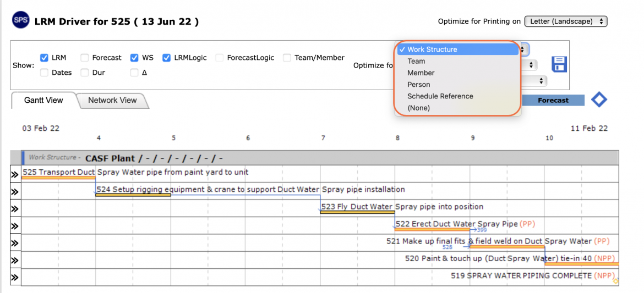Expand row 521 Make up final fits chevron
The width and height of the screenshot is (644, 293).
point(15,244)
